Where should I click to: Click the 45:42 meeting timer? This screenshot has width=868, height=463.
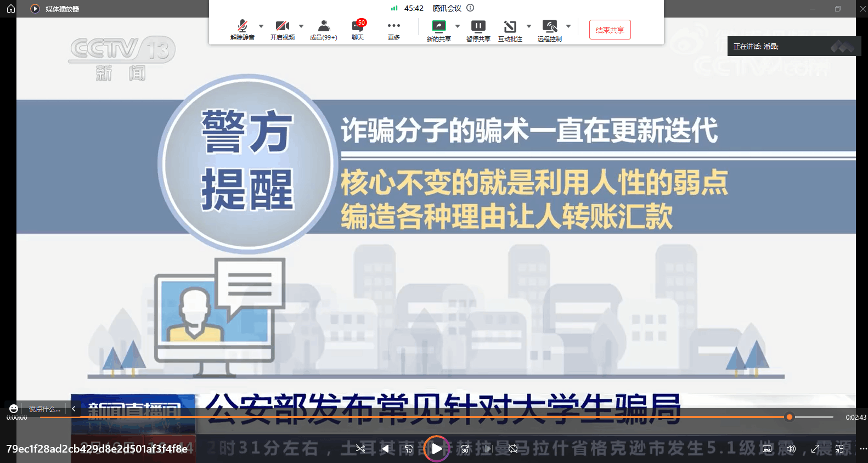click(x=414, y=8)
